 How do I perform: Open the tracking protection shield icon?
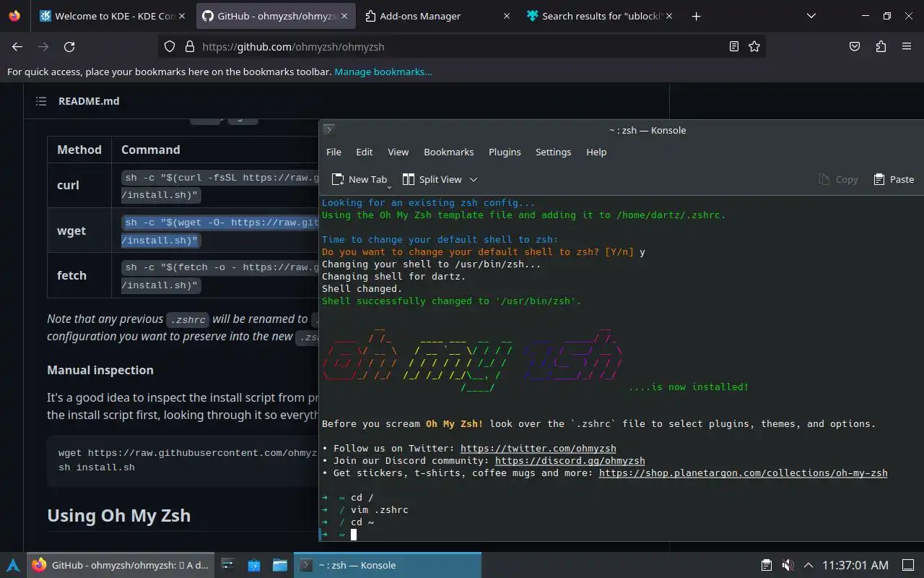pyautogui.click(x=170, y=46)
